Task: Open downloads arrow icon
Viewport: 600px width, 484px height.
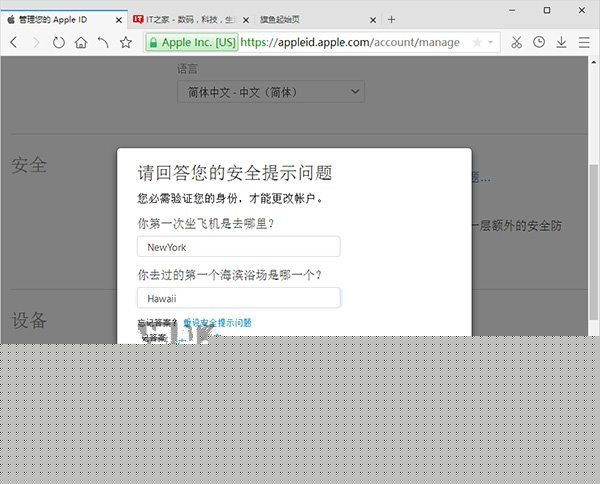Action: pyautogui.click(x=561, y=42)
